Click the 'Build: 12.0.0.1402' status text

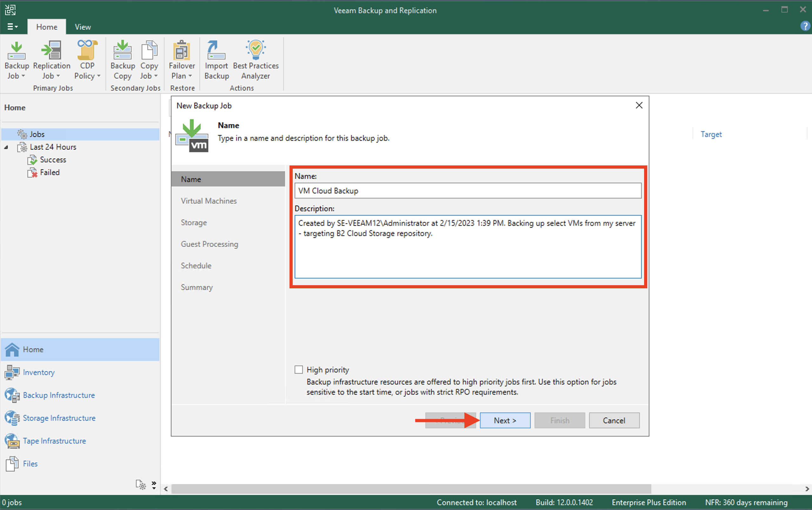(564, 503)
